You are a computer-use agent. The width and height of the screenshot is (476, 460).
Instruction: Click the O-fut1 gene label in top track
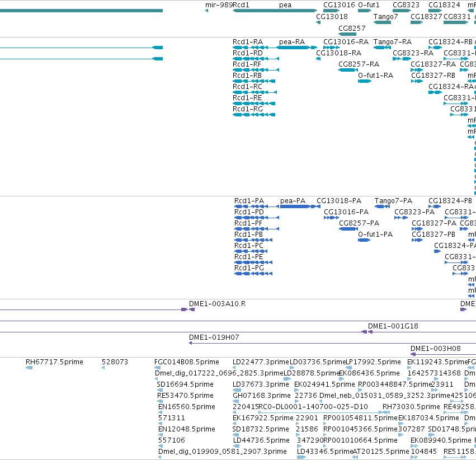[x=369, y=5]
